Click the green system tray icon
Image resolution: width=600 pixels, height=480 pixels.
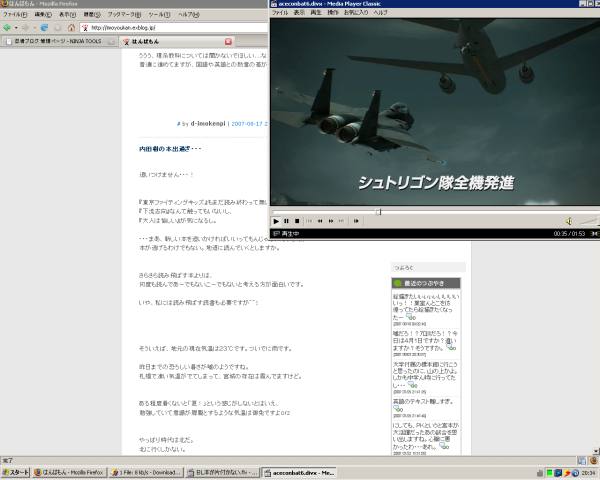pos(549,473)
